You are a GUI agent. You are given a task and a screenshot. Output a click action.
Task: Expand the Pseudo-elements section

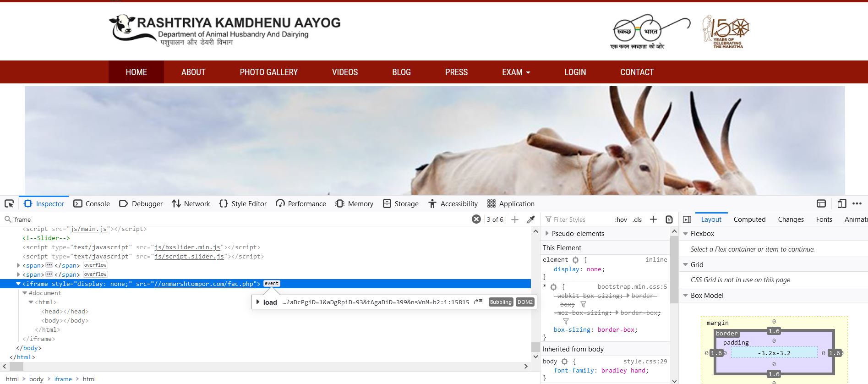[547, 234]
